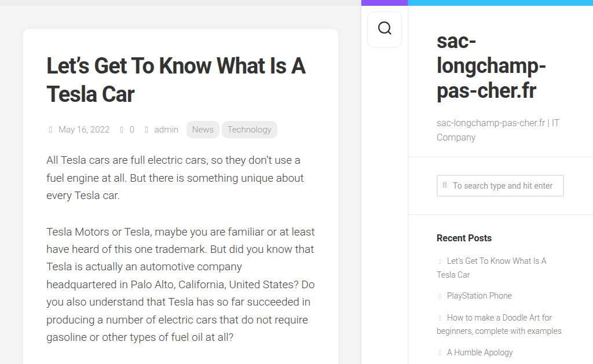
Task: Go to the sac-longchamp-pas-cher.fr site title
Action: (490, 66)
